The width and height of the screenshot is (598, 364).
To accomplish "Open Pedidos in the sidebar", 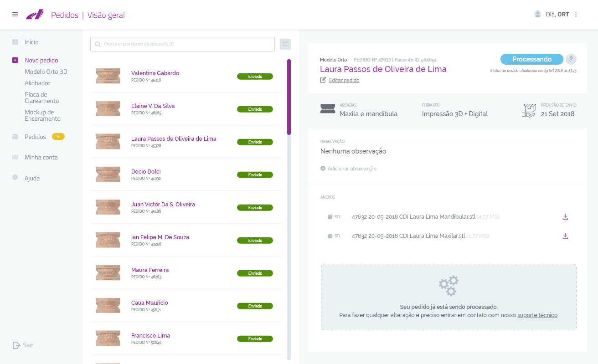I will coord(35,137).
